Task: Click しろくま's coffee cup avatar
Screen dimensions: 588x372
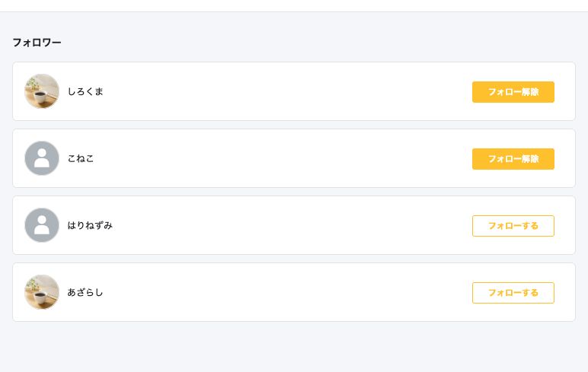Action: [42, 91]
